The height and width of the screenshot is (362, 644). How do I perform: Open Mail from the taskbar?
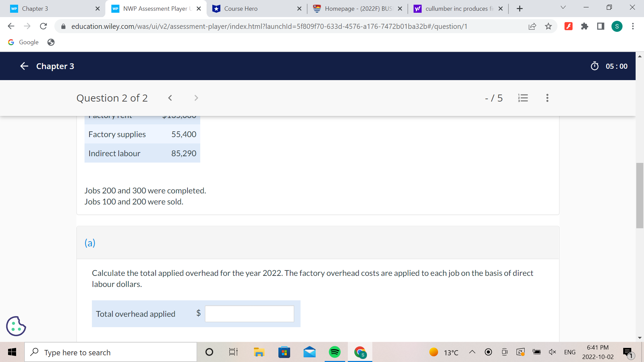click(310, 352)
